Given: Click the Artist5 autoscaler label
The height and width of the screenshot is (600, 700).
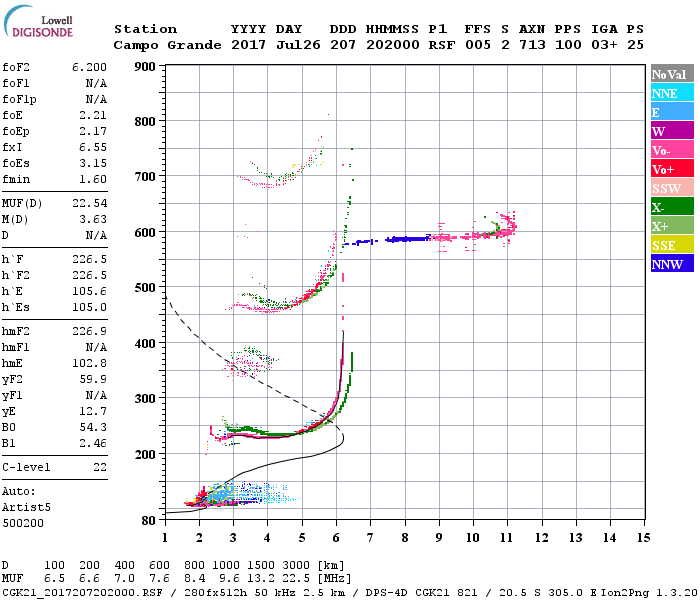Looking at the screenshot, I should 26,508.
